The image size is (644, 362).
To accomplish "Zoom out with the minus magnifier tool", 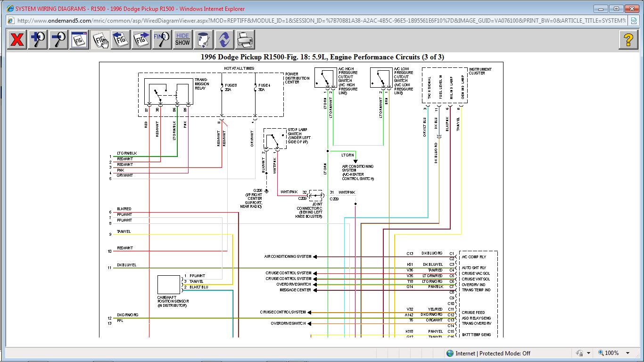I will pyautogui.click(x=58, y=40).
